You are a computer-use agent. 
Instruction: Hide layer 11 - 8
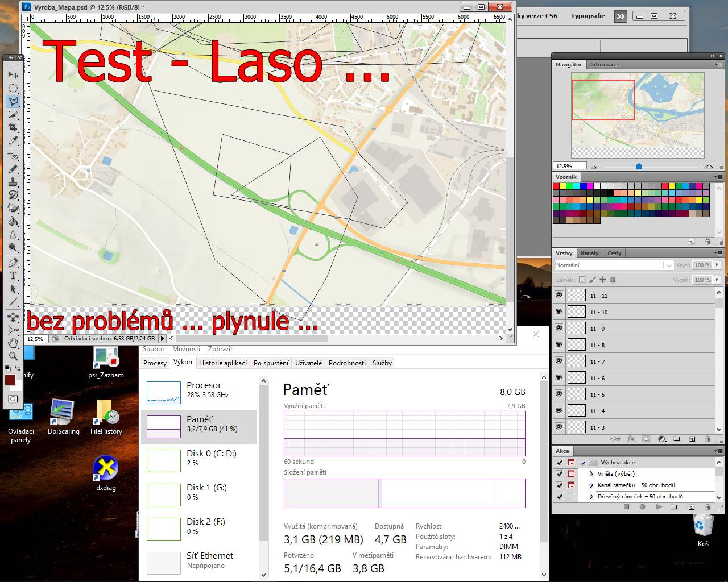[559, 344]
